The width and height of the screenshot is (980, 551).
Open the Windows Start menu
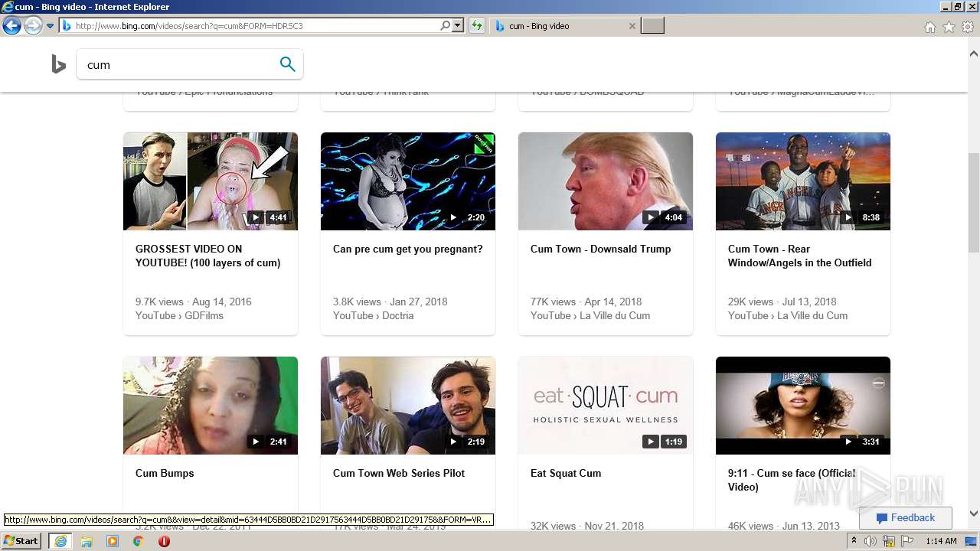[x=21, y=541]
